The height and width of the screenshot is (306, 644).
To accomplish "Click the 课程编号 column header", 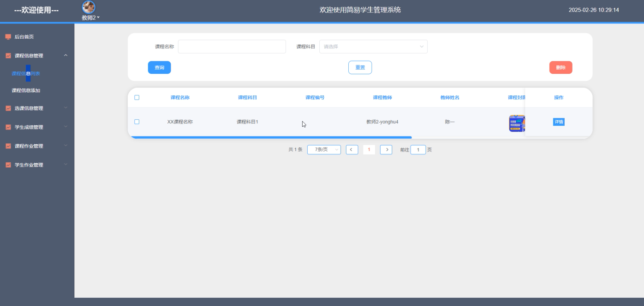I will (x=315, y=98).
